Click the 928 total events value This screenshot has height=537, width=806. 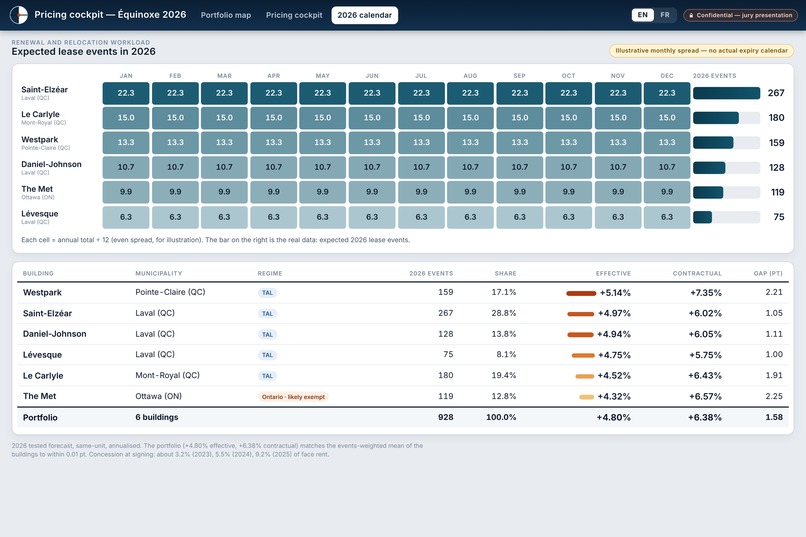coord(446,417)
